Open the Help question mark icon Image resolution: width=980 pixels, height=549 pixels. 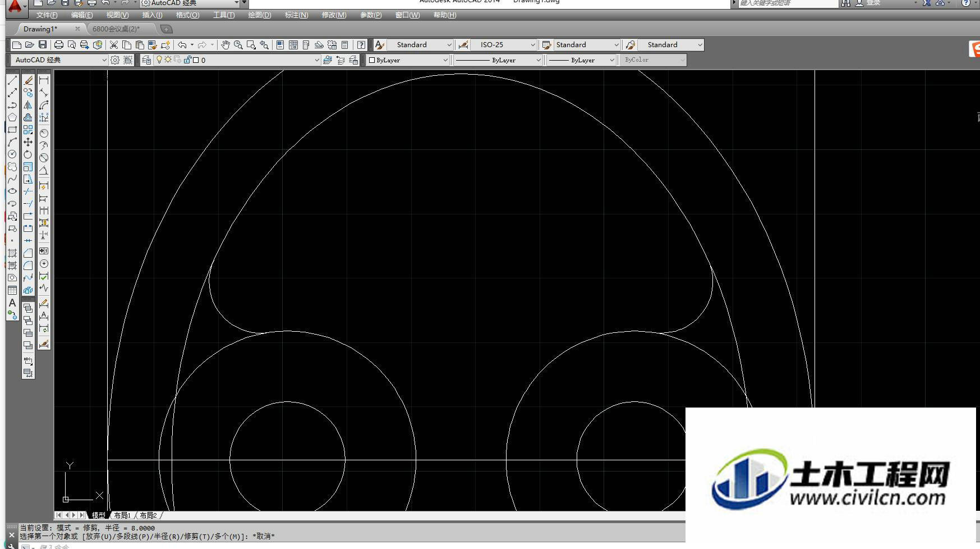click(362, 45)
